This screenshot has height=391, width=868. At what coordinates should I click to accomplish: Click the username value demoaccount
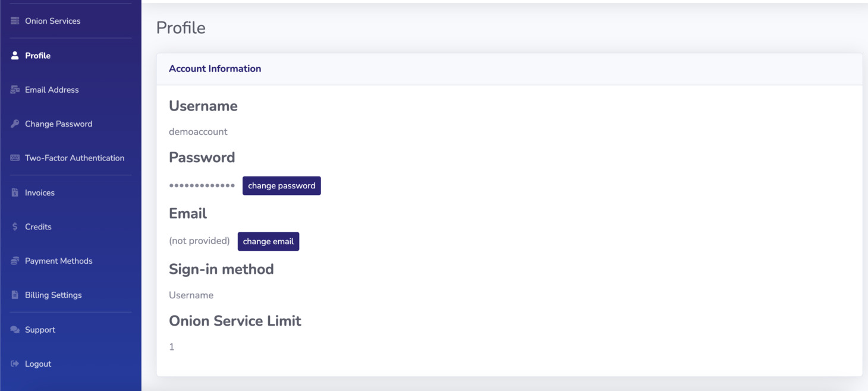pos(198,132)
